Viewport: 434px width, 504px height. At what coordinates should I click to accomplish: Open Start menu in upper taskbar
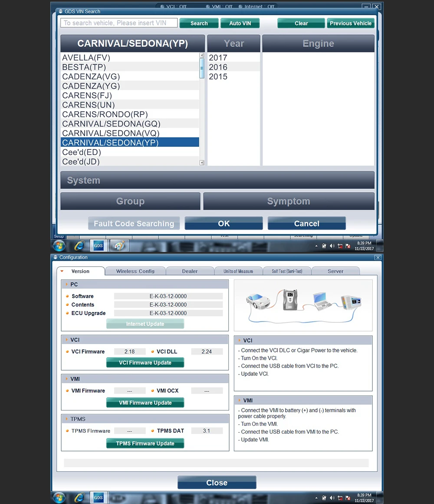[59, 246]
